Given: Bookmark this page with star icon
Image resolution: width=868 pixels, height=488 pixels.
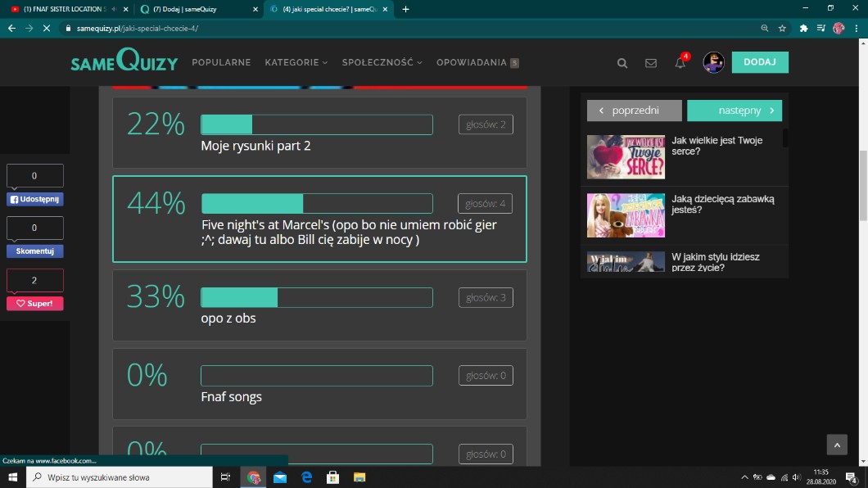Looking at the screenshot, I should coord(782,28).
